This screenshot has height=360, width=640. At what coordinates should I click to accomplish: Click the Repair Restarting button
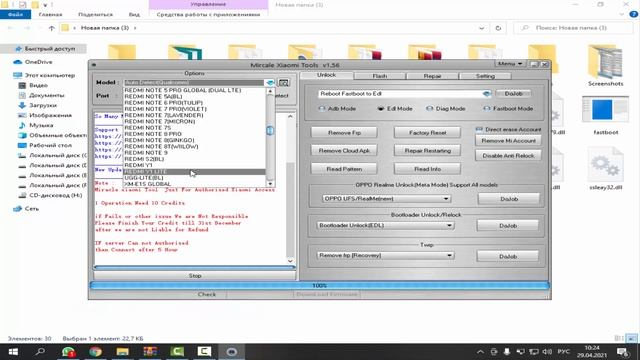(x=427, y=151)
